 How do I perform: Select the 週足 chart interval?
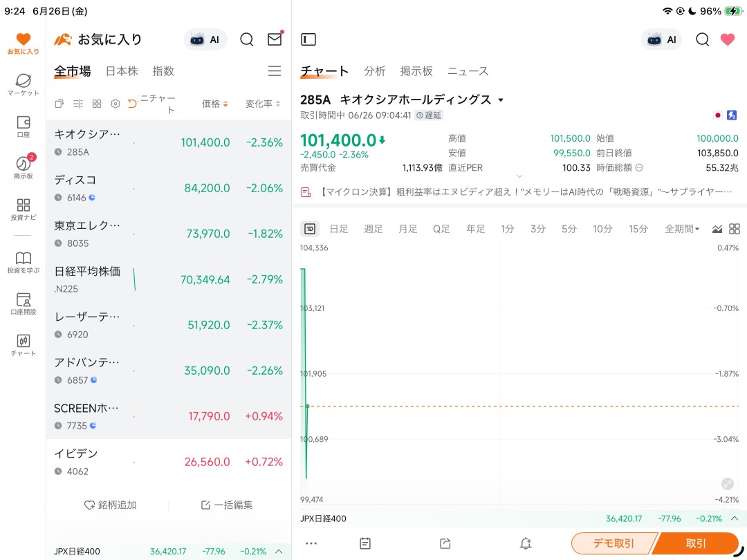373,229
